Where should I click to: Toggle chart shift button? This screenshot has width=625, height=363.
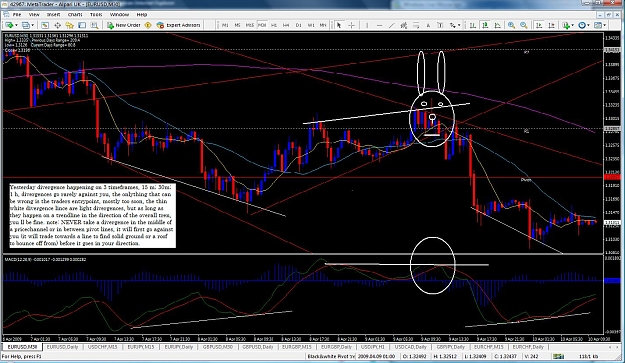[552, 25]
